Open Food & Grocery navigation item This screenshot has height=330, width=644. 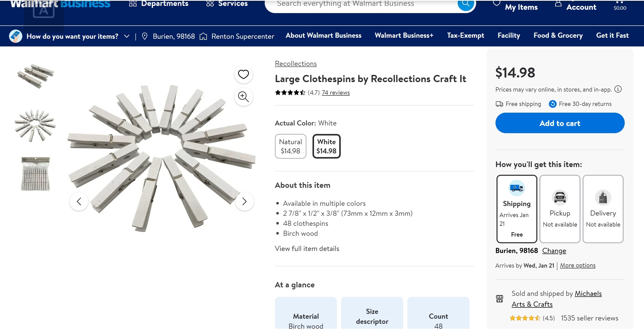(558, 36)
